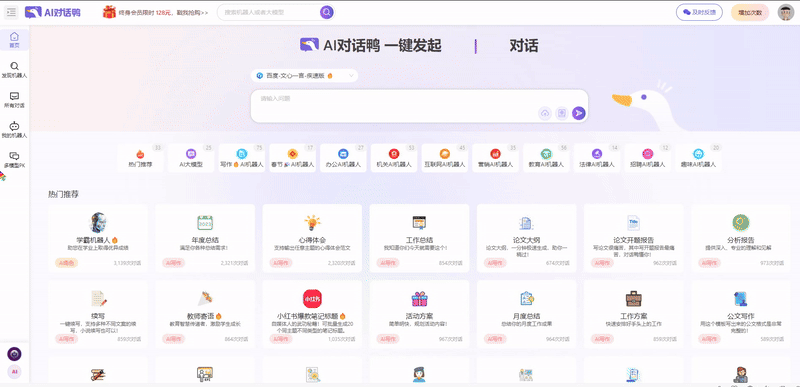Send the question with the purple arrow button
The width and height of the screenshot is (800, 387).
tap(579, 113)
